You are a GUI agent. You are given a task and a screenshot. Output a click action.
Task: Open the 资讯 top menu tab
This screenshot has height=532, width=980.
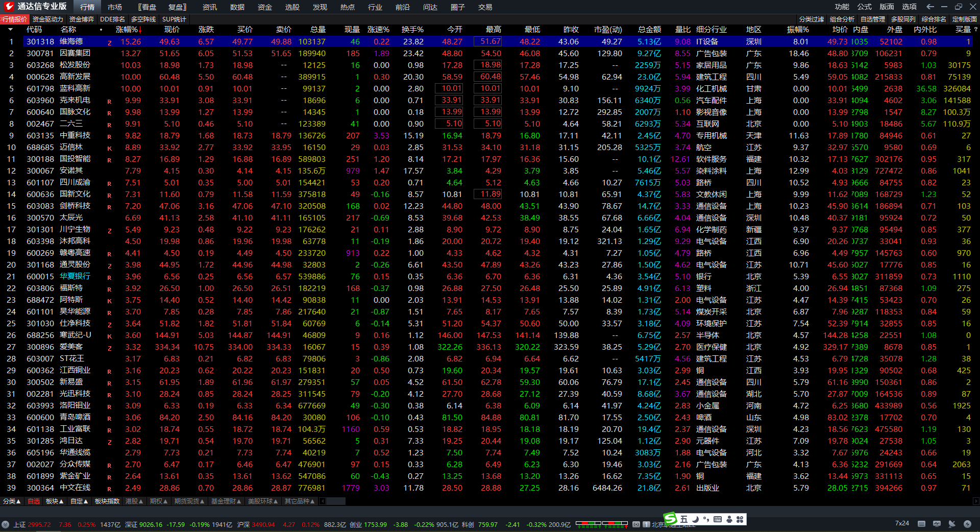(x=210, y=7)
